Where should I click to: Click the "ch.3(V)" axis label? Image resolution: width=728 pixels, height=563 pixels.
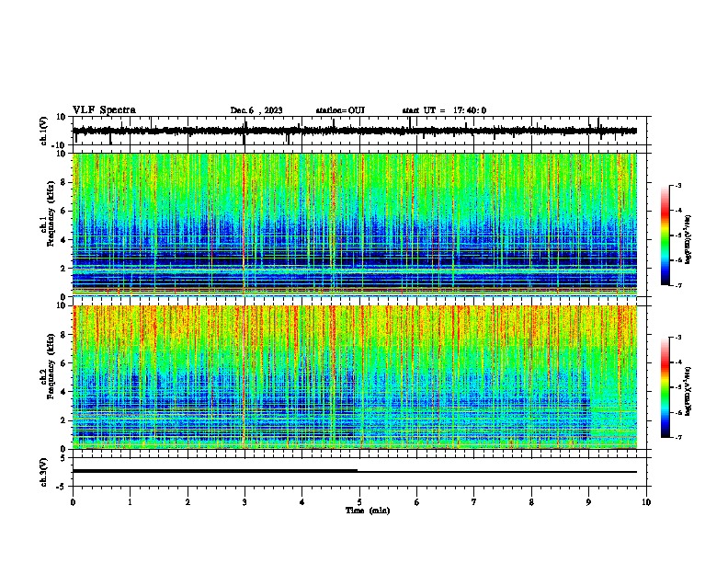pos(44,472)
